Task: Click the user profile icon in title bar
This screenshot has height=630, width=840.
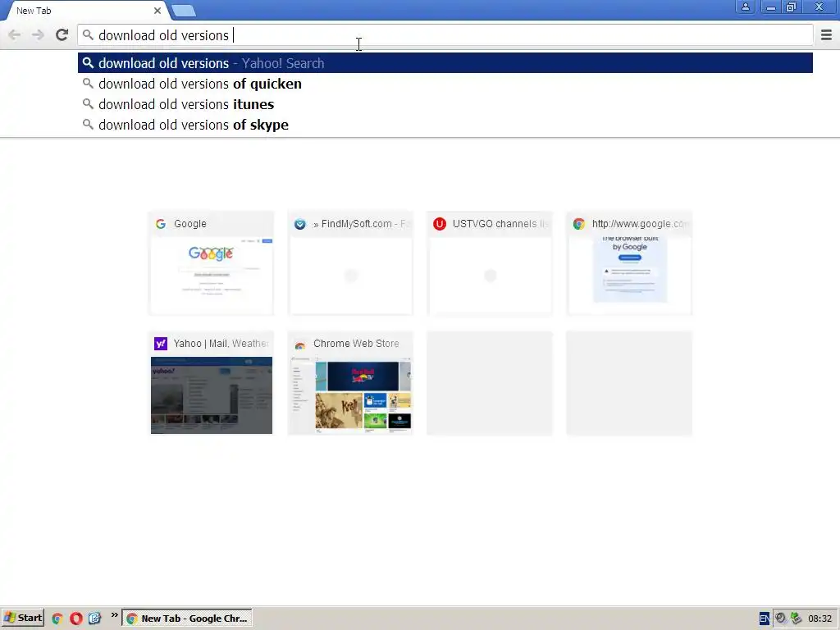Action: click(745, 7)
